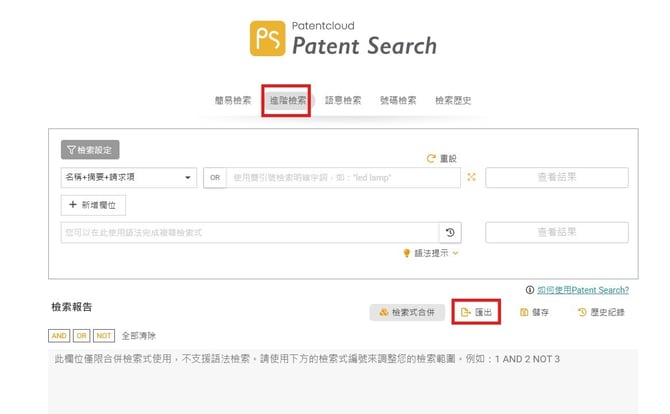Viewport: 670px width, 414px height.
Task: Open query history clock icon in syntax box
Action: click(x=450, y=232)
